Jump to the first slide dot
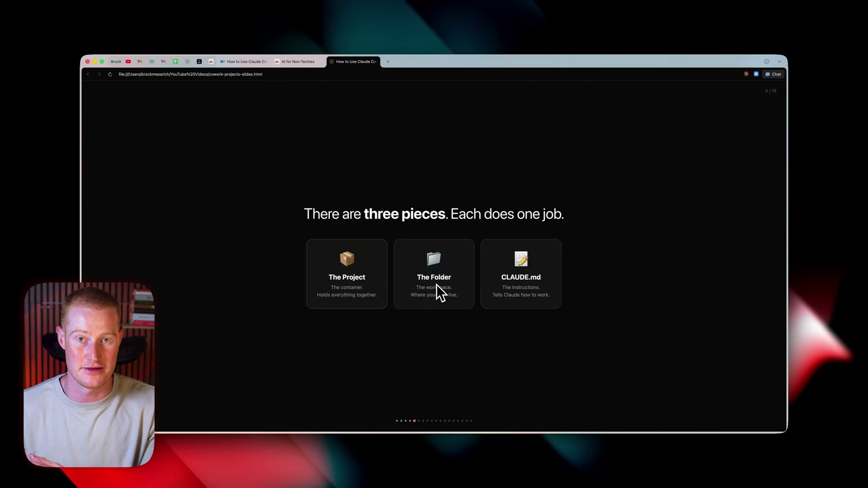 [x=397, y=421]
